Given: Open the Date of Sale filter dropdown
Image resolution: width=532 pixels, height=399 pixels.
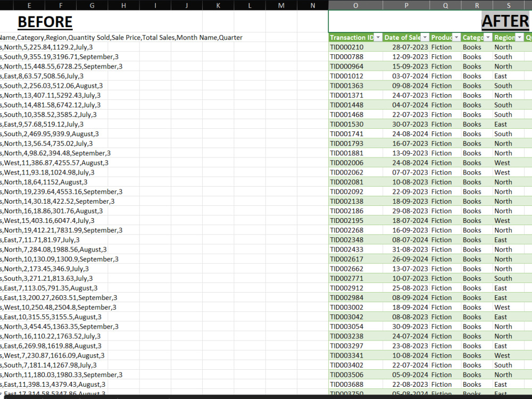Looking at the screenshot, I should pyautogui.click(x=425, y=38).
